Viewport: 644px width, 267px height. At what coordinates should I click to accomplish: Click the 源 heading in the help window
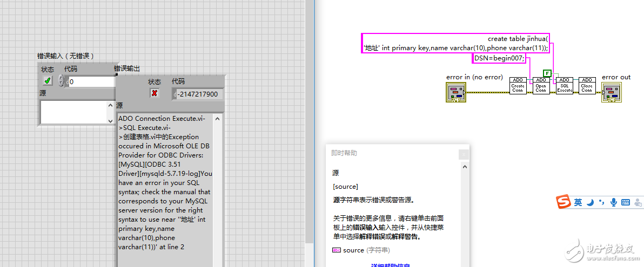click(336, 173)
